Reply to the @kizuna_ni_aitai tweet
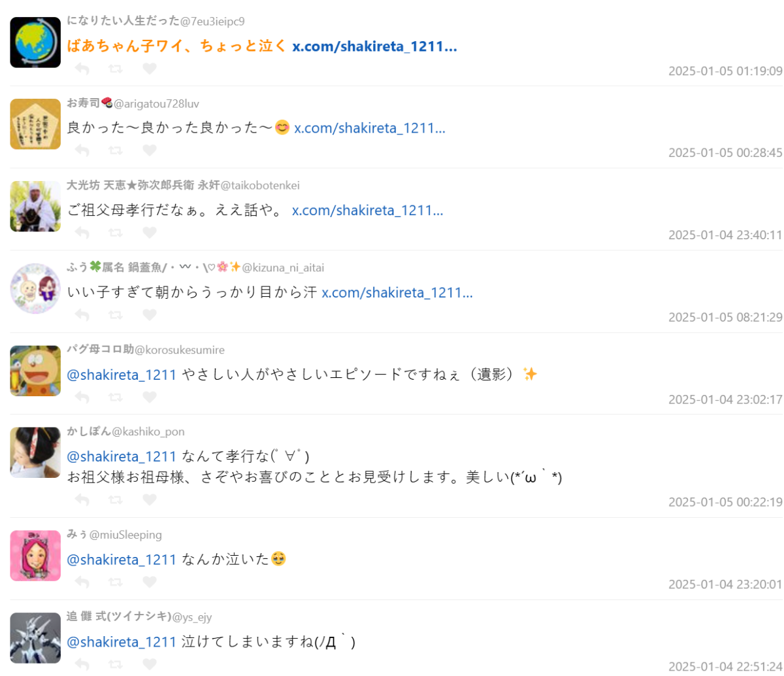The width and height of the screenshot is (784, 676). [82, 314]
